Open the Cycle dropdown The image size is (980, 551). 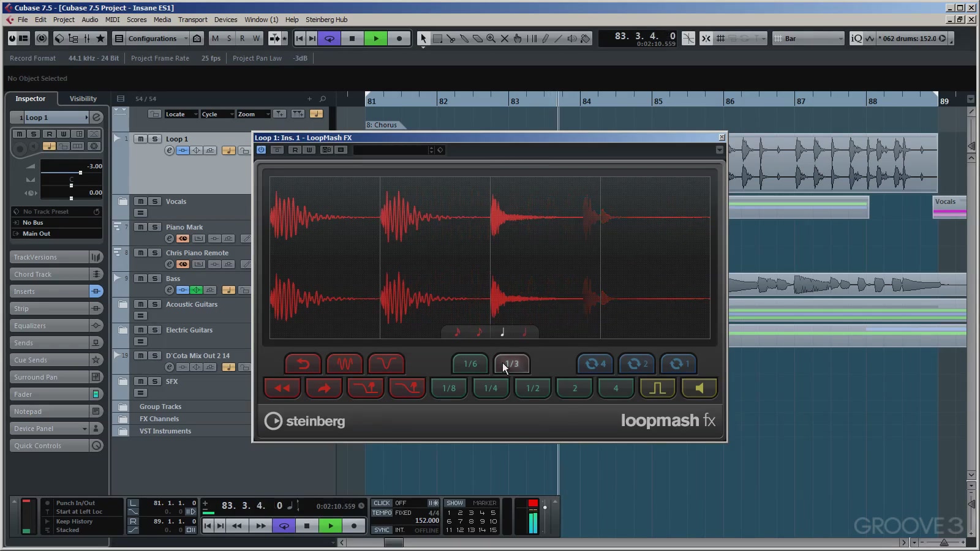pyautogui.click(x=217, y=114)
